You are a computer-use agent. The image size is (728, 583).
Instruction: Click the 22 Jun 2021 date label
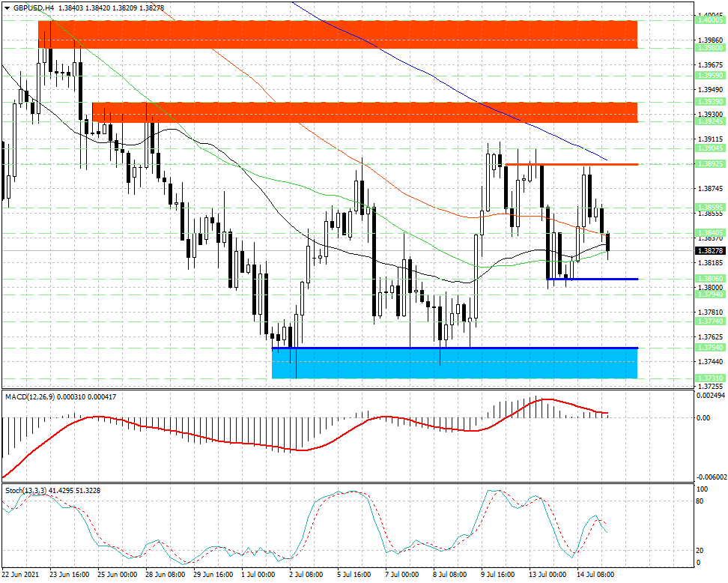[x=20, y=575]
